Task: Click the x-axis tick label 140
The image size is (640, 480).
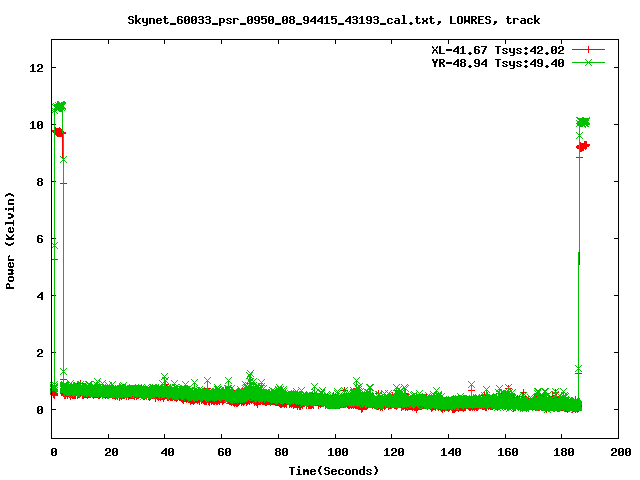Action: tap(451, 452)
